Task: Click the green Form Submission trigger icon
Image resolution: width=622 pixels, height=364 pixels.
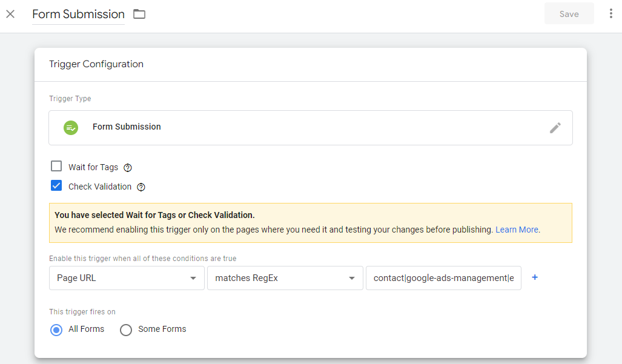Action: [x=71, y=128]
